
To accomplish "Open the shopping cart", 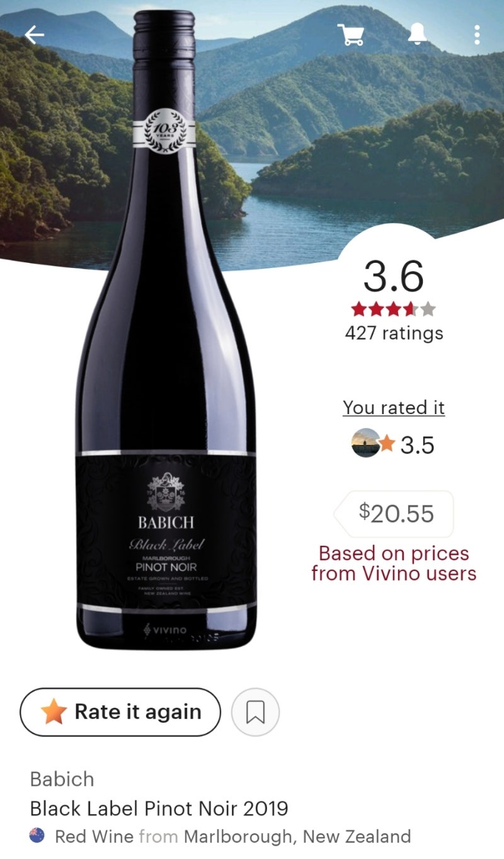I will coord(351,35).
